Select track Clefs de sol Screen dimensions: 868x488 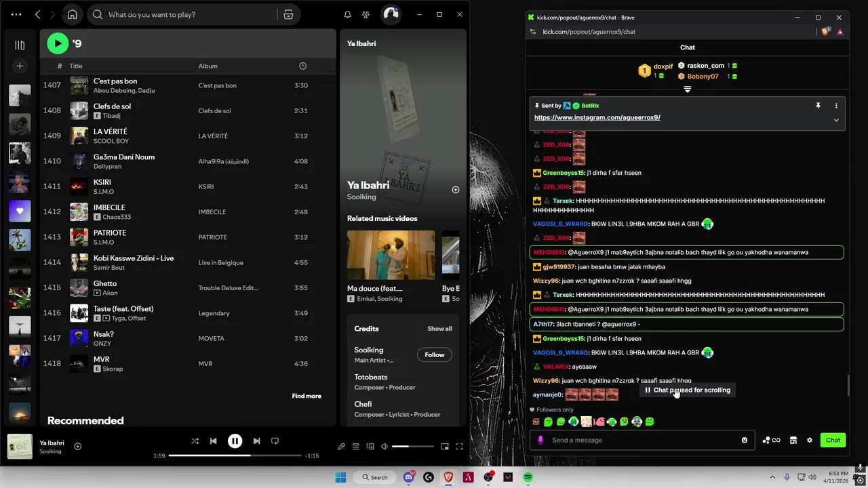pyautogui.click(x=187, y=110)
